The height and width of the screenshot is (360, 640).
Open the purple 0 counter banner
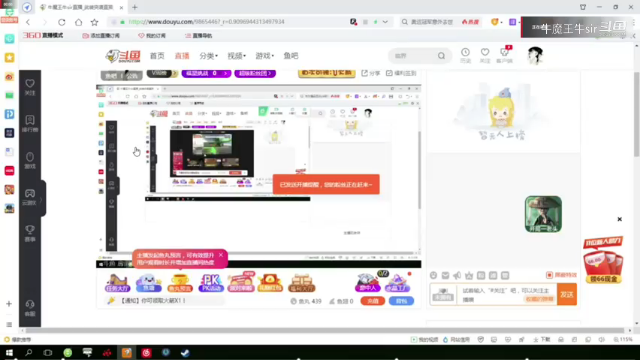point(206,73)
